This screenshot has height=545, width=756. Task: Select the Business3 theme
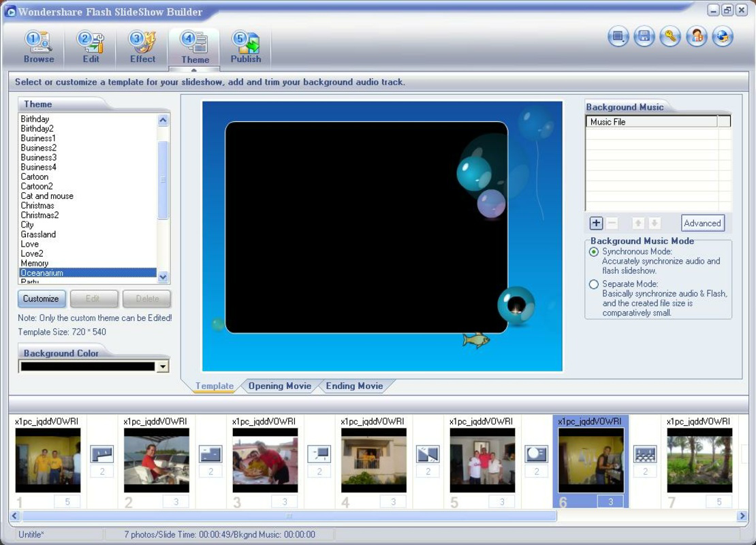tap(88, 157)
